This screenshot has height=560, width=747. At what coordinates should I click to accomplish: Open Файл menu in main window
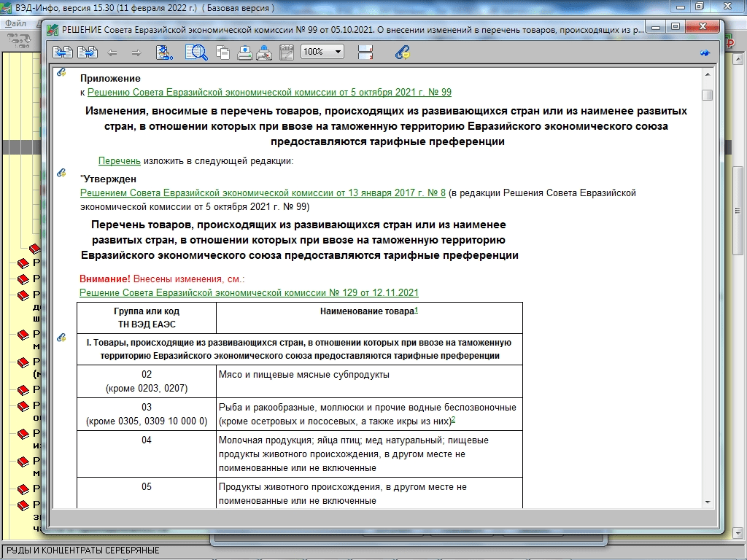(16, 23)
